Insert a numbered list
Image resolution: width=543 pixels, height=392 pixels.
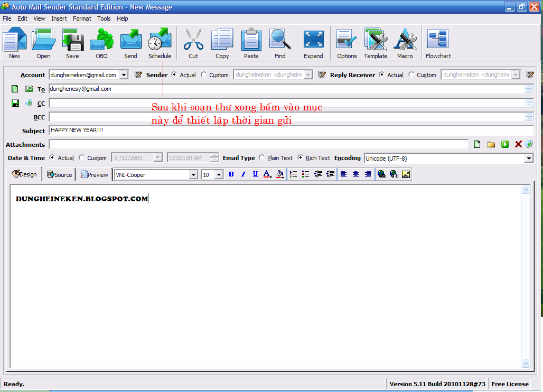[293, 174]
